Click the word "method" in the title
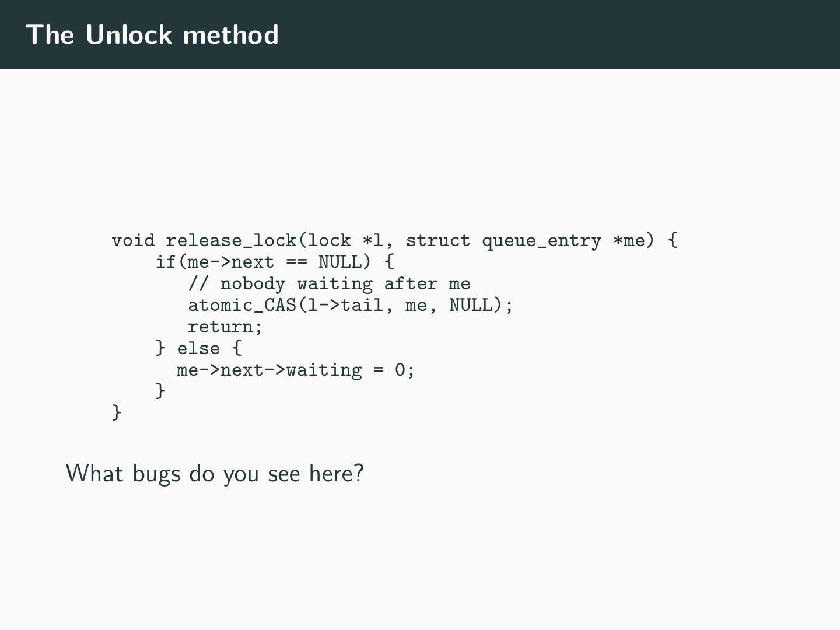The height and width of the screenshot is (630, 840). pos(230,35)
